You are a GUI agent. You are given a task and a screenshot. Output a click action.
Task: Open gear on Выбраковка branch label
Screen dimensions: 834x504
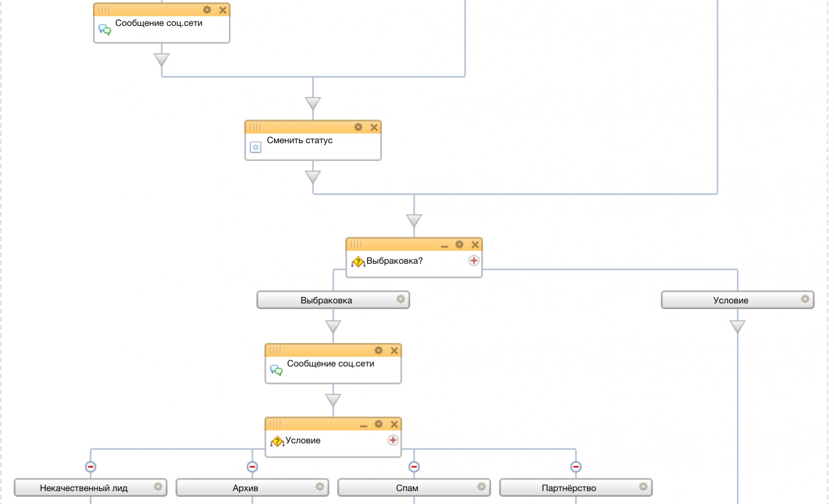pyautogui.click(x=401, y=299)
